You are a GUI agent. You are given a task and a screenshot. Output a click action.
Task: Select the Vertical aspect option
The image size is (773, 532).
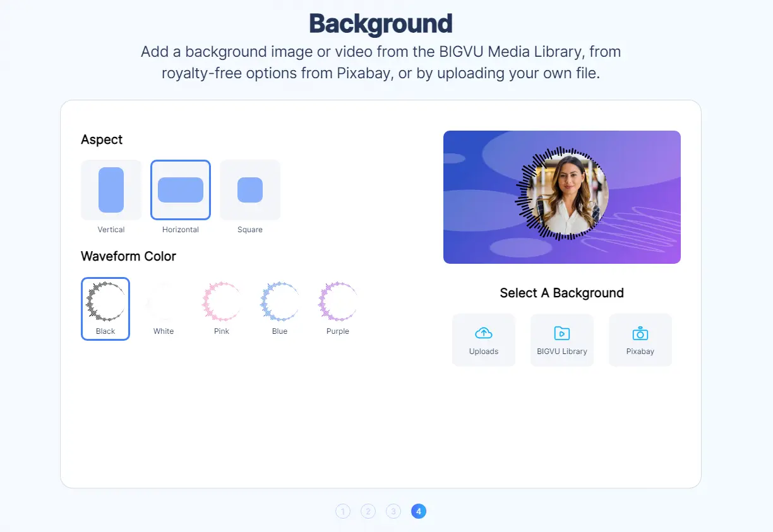(x=111, y=190)
